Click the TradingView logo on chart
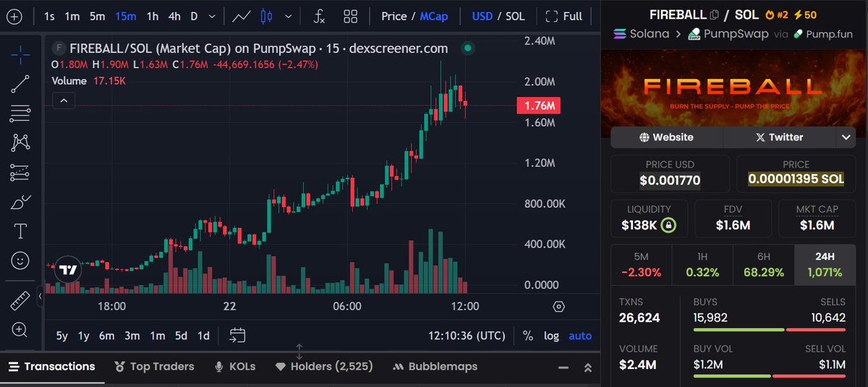Viewport: 868px width, 387px height. (68, 270)
